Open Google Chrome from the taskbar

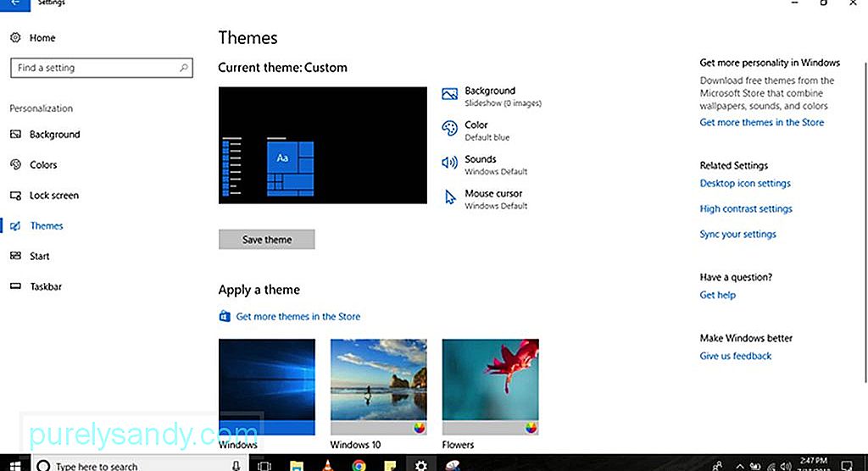click(359, 465)
